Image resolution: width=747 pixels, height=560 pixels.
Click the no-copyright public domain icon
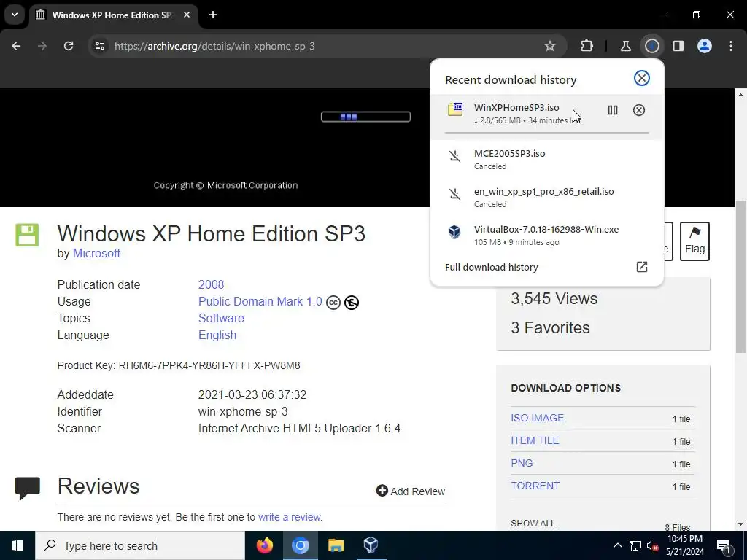[352, 303]
